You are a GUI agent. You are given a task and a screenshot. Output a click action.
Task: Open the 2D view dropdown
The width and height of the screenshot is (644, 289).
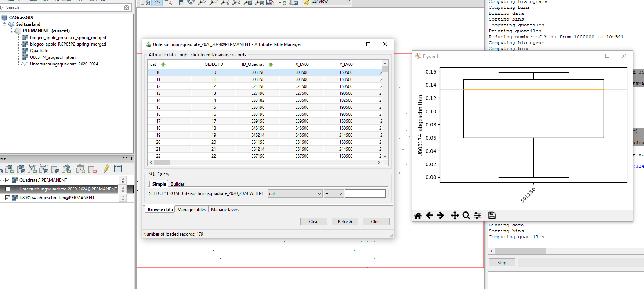pyautogui.click(x=331, y=2)
